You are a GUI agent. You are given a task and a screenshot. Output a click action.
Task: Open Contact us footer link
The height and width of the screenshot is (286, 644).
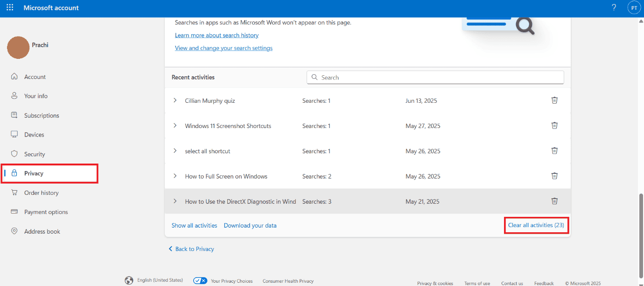tap(512, 283)
